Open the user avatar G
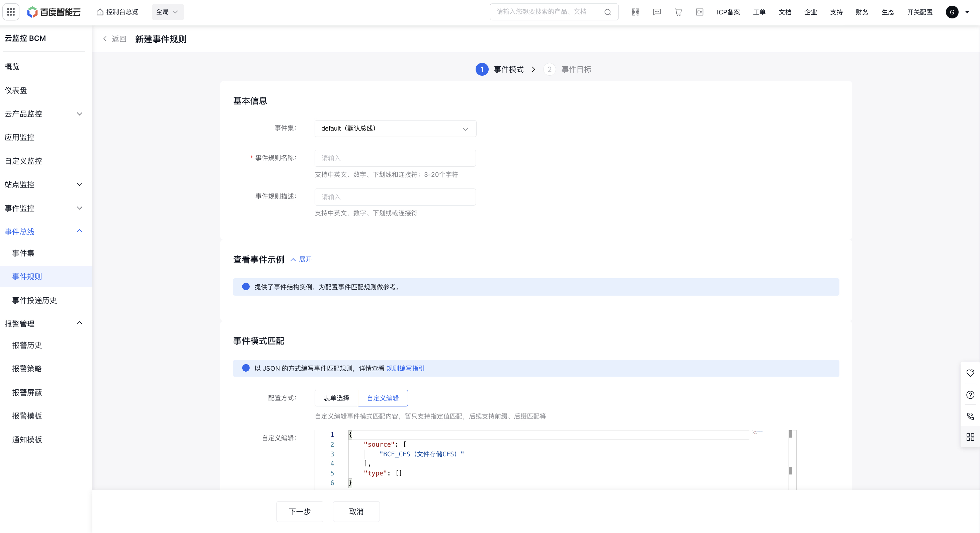 (x=952, y=12)
